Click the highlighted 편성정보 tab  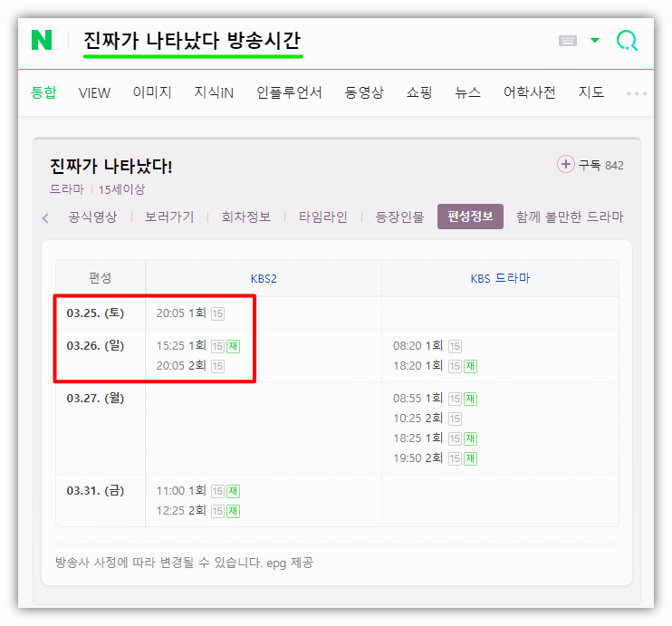coord(470,217)
